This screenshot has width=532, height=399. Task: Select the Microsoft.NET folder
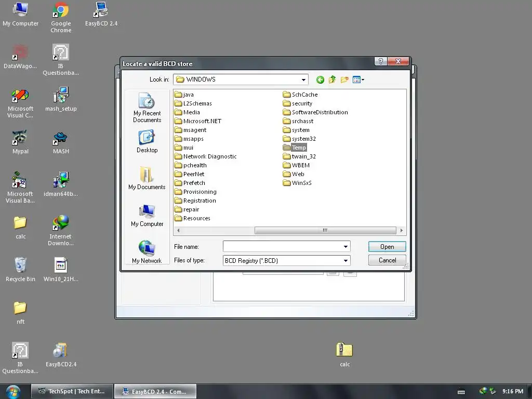tap(198, 121)
